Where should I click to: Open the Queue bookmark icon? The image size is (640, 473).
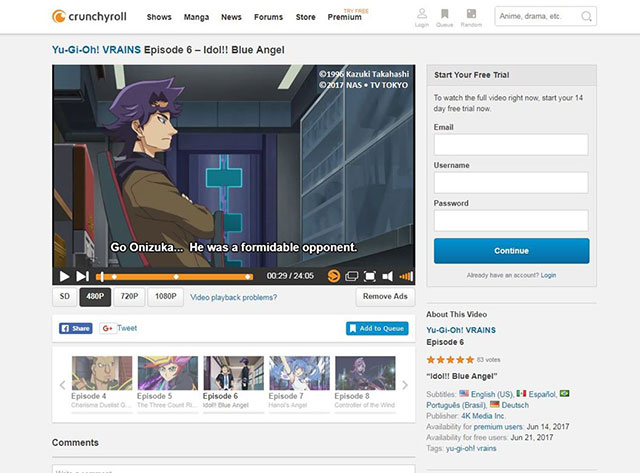click(x=444, y=18)
